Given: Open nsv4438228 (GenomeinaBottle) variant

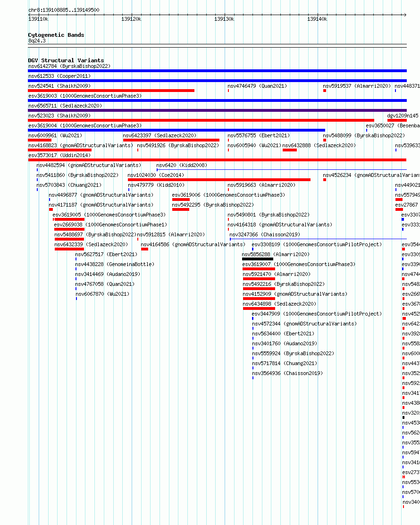Looking at the screenshot, I should tap(115, 265).
